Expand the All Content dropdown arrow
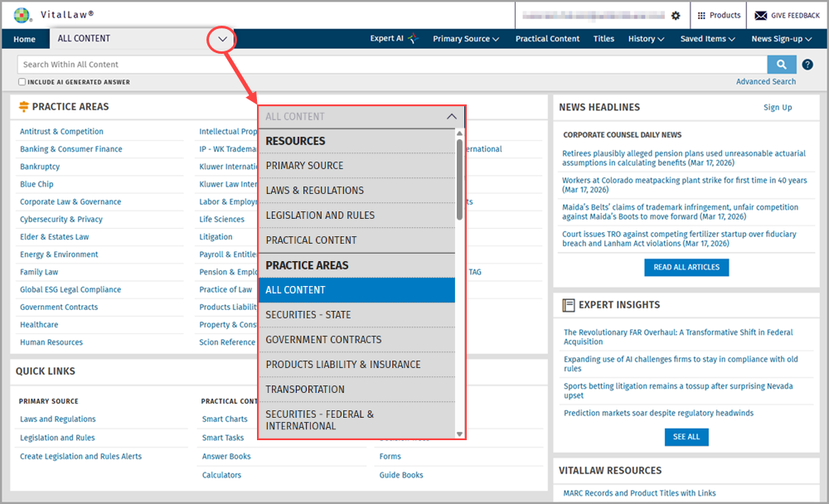 [222, 39]
